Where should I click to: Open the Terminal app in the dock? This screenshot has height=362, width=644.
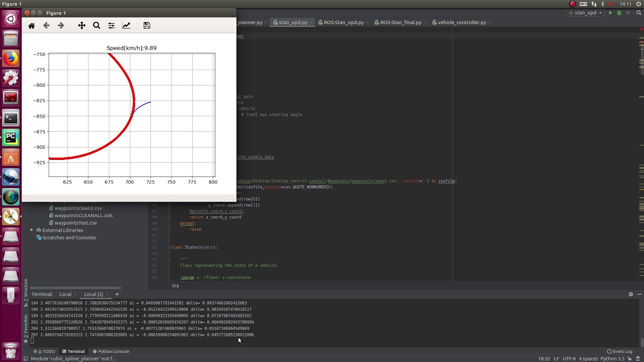pyautogui.click(x=11, y=118)
